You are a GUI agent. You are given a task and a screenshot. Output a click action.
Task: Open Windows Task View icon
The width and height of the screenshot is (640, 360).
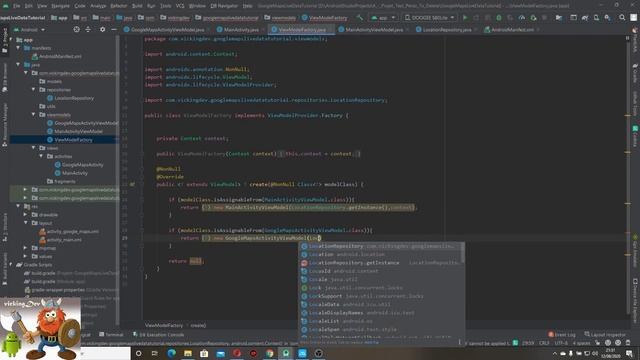click(x=155, y=353)
